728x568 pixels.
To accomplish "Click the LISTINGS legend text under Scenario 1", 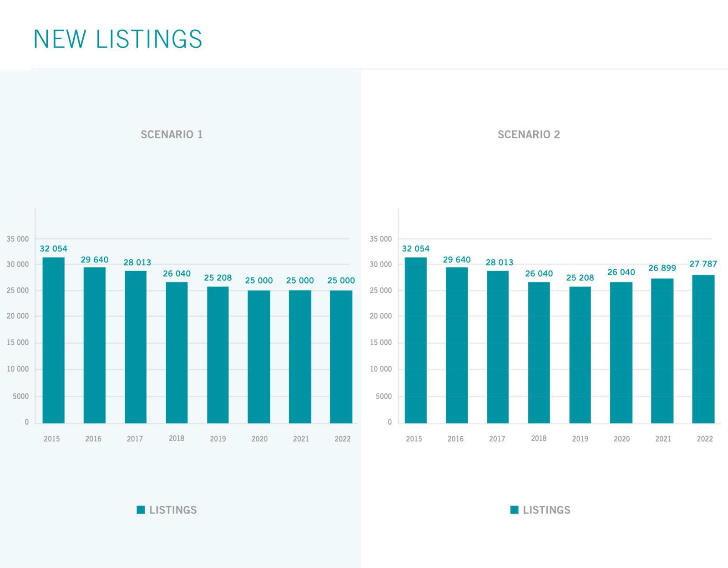I will click(x=173, y=510).
